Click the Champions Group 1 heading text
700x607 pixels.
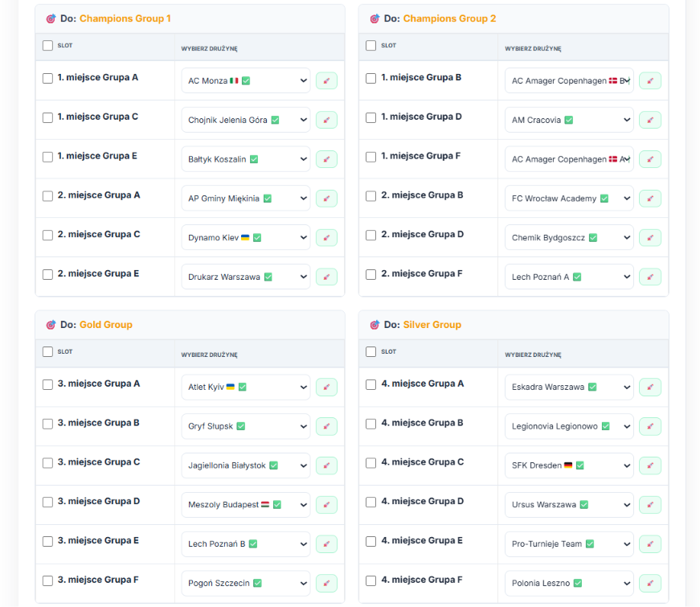point(125,18)
